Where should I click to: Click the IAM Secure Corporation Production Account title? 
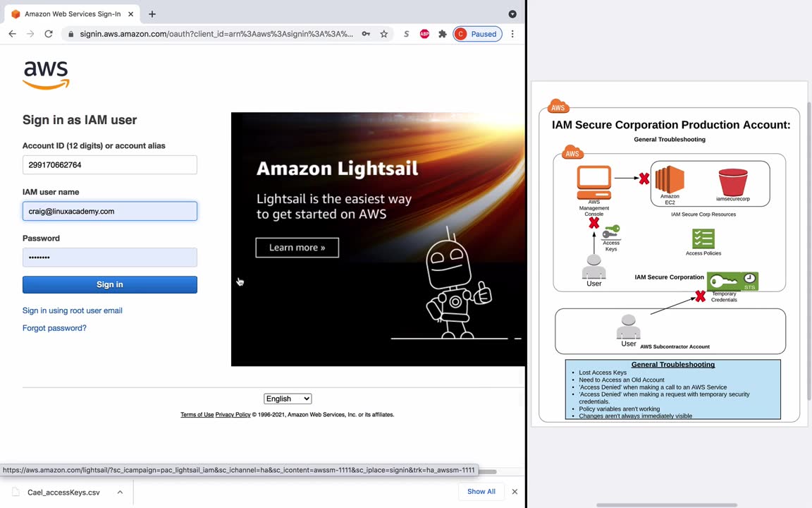click(670, 125)
